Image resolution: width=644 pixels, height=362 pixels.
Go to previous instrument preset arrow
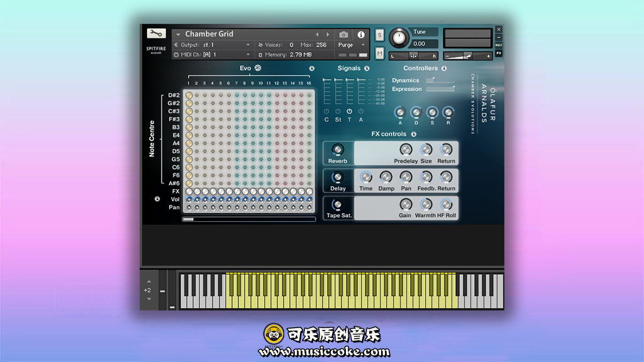[x=317, y=35]
